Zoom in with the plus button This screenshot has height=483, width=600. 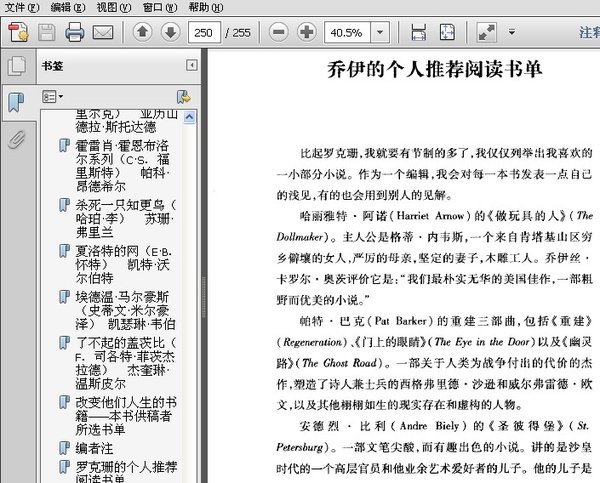click(x=307, y=32)
